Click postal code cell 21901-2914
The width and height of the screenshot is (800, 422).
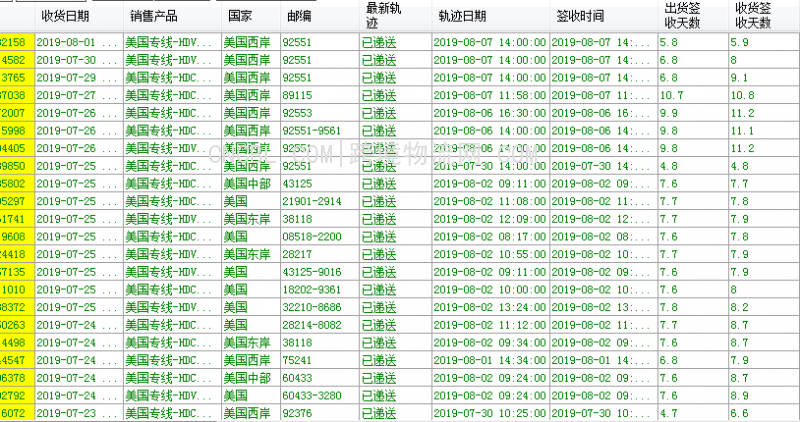(x=319, y=201)
